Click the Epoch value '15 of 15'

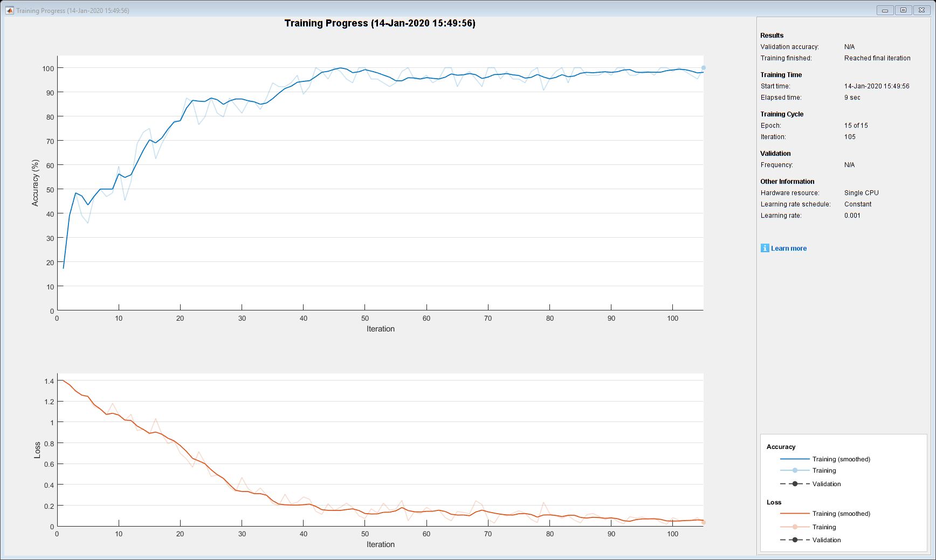pos(856,126)
